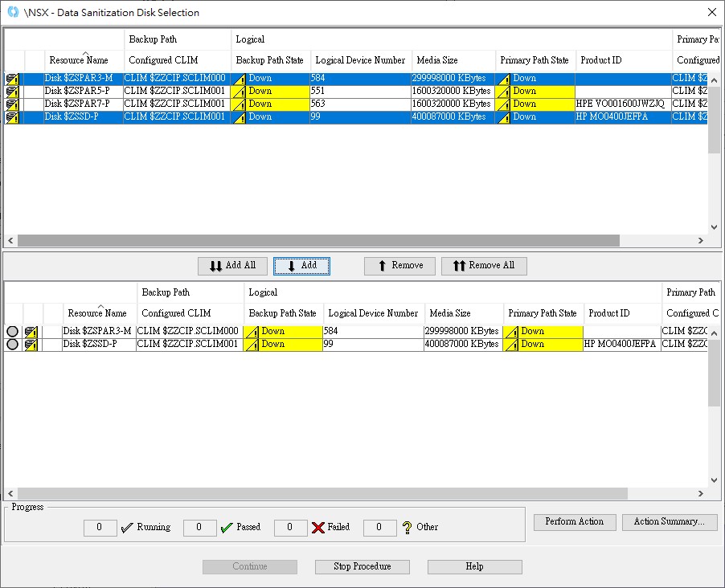Click the Failed count field

[x=290, y=528]
